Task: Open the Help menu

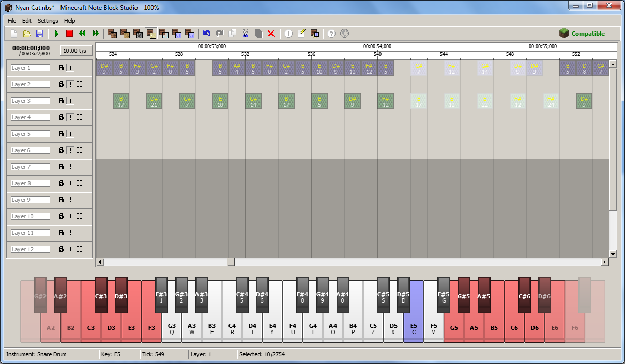Action: 70,21
